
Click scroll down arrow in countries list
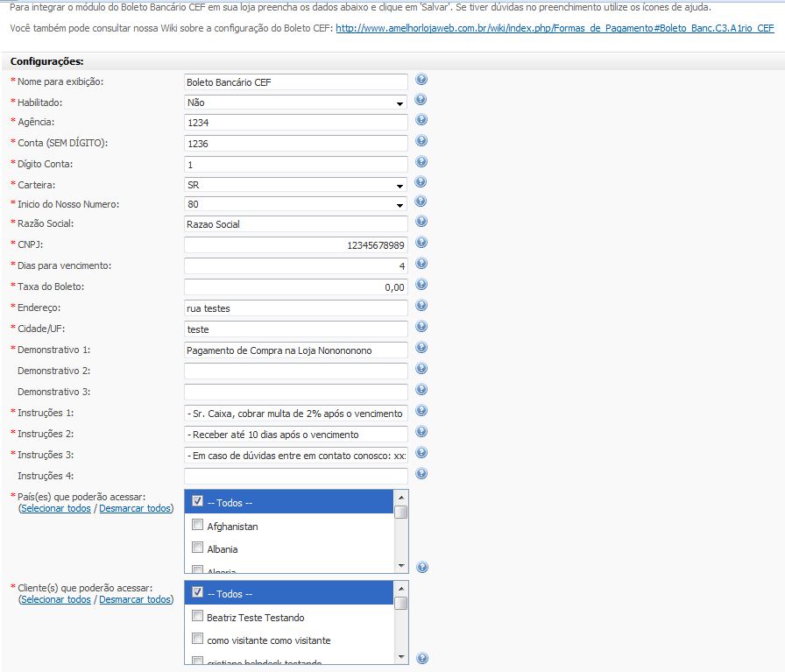pyautogui.click(x=401, y=566)
